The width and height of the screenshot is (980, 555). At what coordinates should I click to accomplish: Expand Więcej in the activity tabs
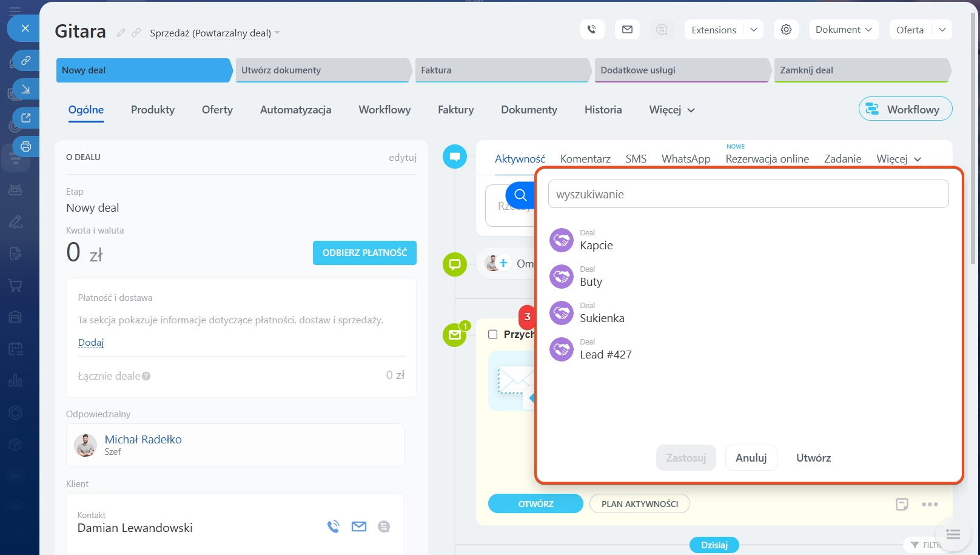[899, 159]
